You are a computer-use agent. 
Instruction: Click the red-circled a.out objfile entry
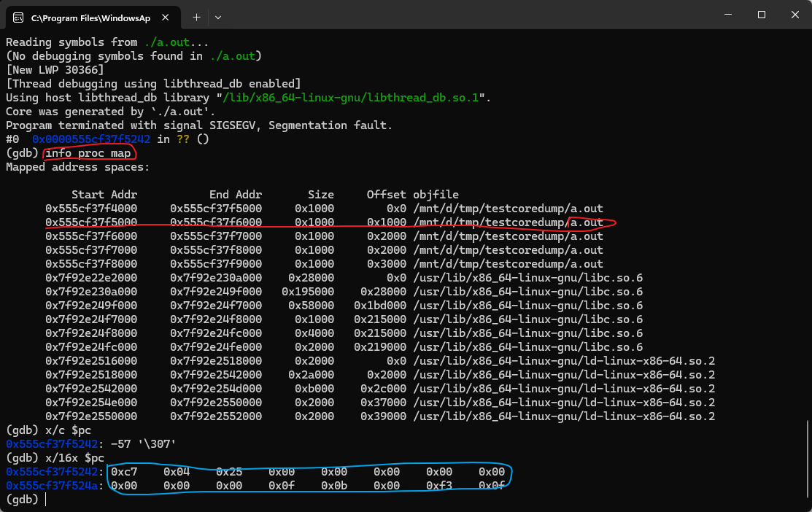click(x=587, y=222)
